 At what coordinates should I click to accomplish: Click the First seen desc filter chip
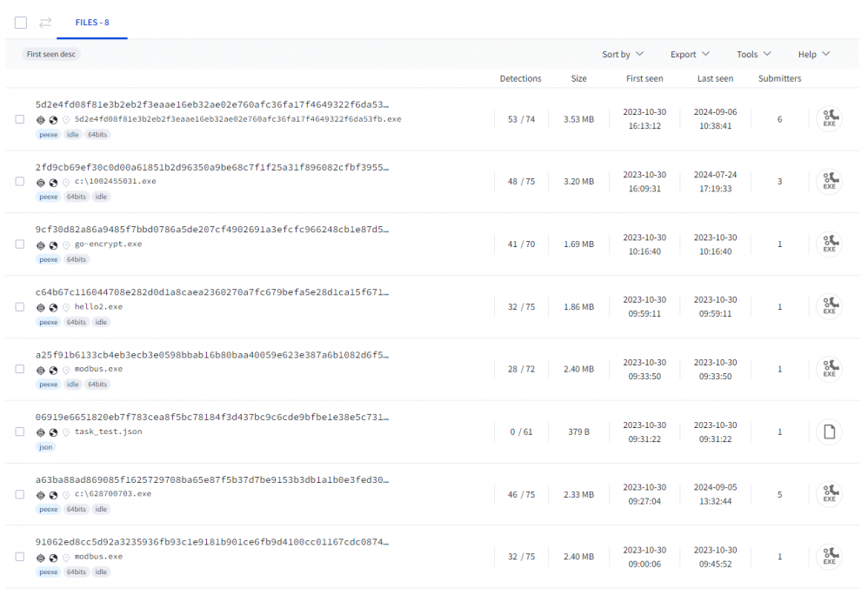[x=50, y=54]
